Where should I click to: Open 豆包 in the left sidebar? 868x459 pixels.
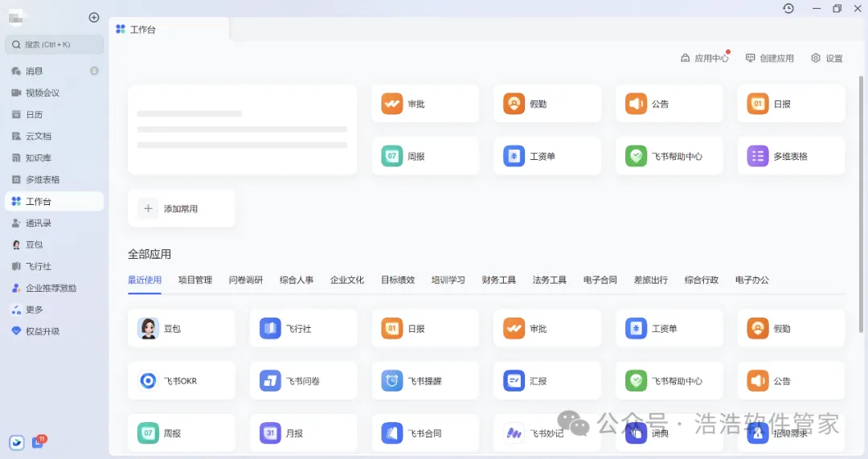(x=55, y=244)
